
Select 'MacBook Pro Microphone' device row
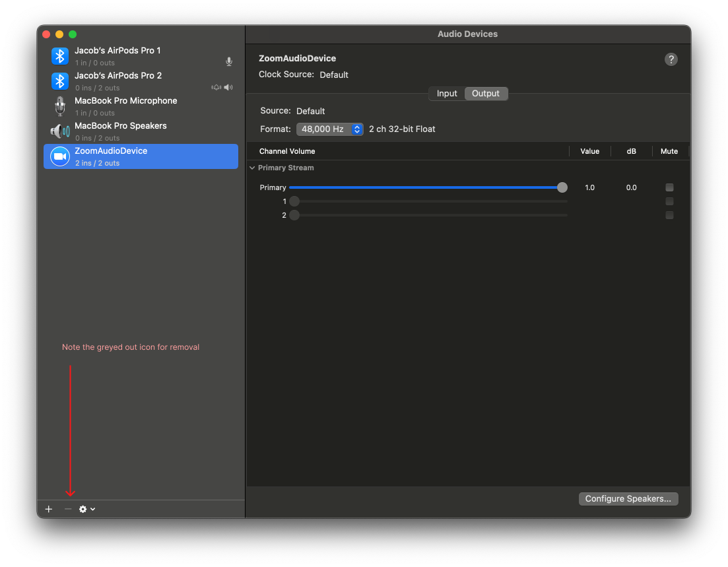click(141, 106)
